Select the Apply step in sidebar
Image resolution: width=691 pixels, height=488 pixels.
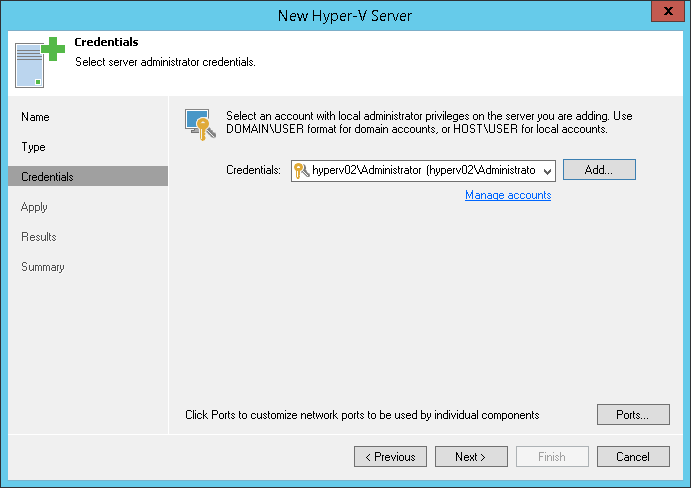34,207
